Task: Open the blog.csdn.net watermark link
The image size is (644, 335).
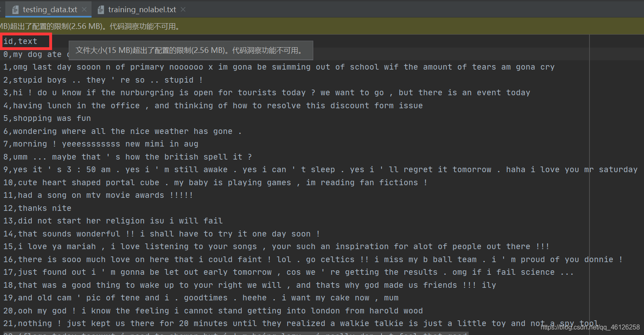Action: pyautogui.click(x=590, y=327)
